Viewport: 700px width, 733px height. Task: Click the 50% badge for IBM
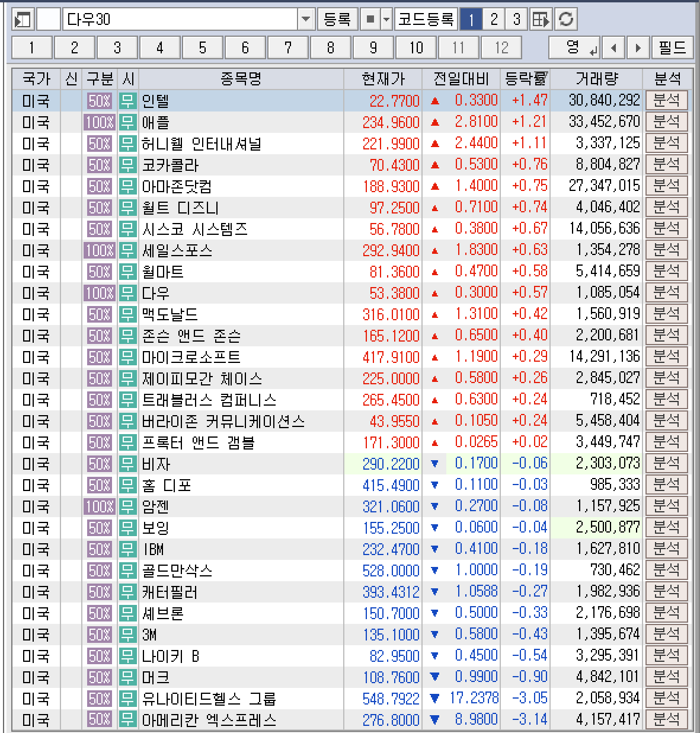click(100, 549)
